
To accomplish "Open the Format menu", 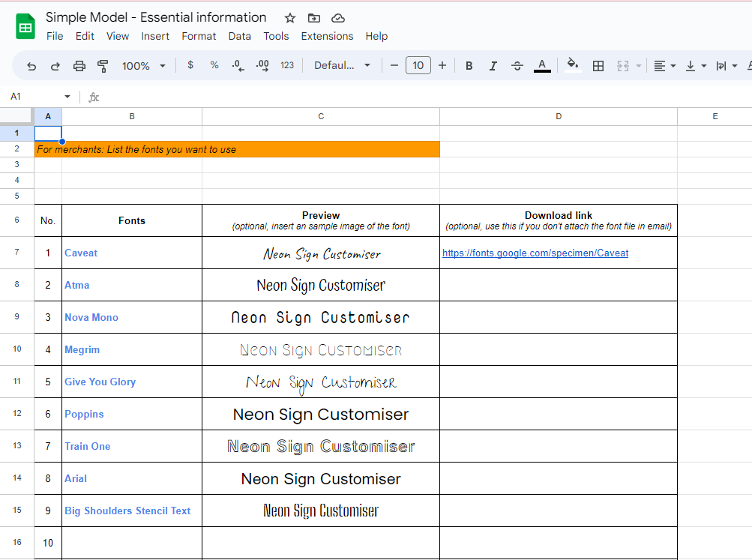I will coord(199,36).
